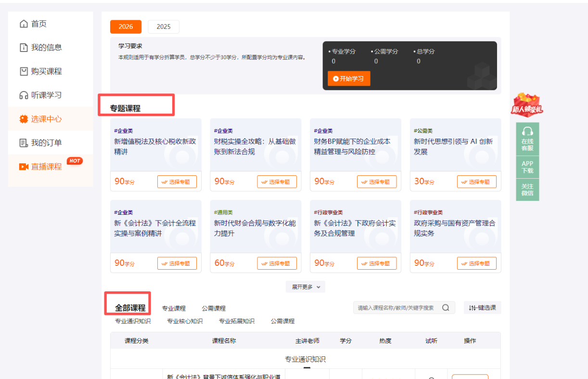
Task: Click the gear icon beside 选课中心
Action: click(x=24, y=119)
